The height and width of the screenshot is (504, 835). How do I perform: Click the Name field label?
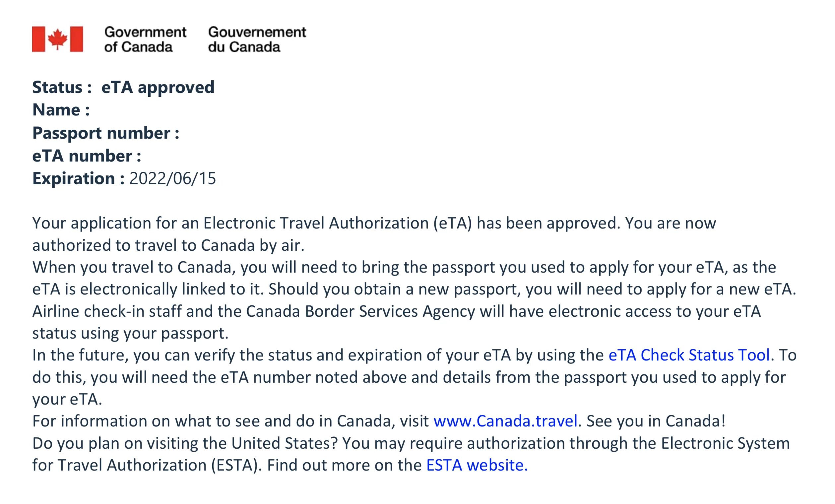[61, 110]
